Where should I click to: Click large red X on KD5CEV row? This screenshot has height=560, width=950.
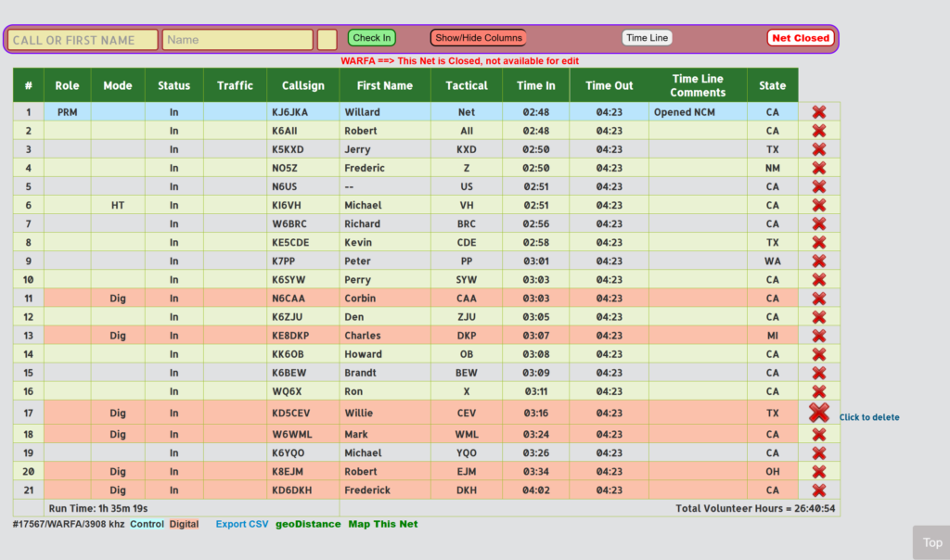818,413
